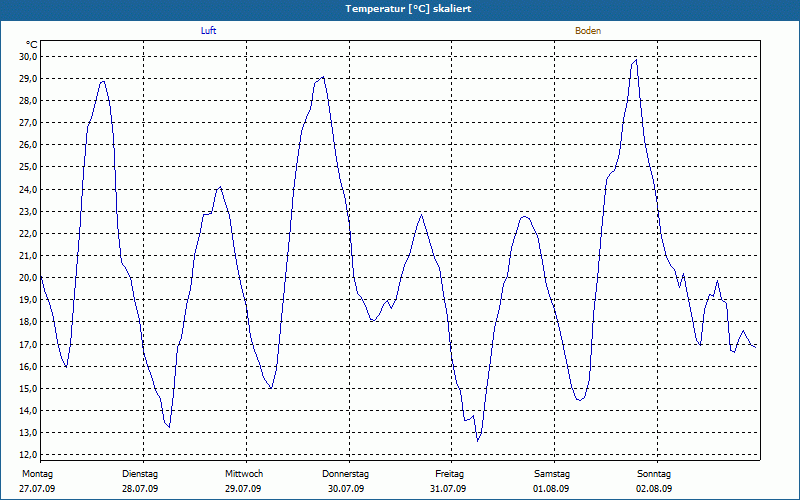Select the 15,0 y-axis label
Image resolution: width=800 pixels, height=500 pixels.
pos(28,388)
